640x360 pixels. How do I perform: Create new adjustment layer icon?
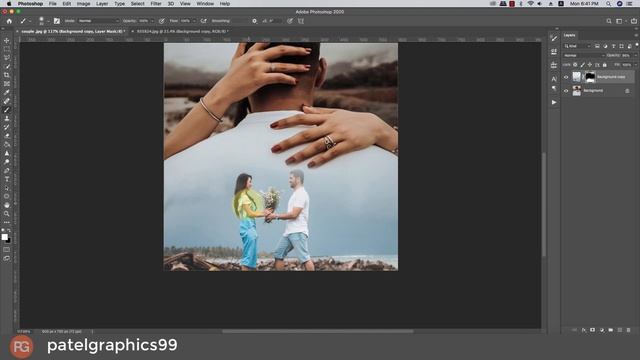click(602, 330)
